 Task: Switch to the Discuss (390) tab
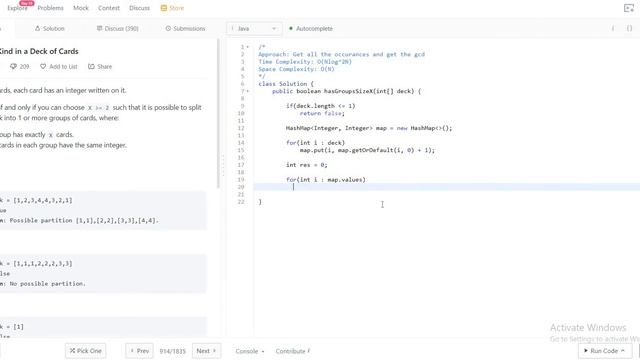(118, 29)
